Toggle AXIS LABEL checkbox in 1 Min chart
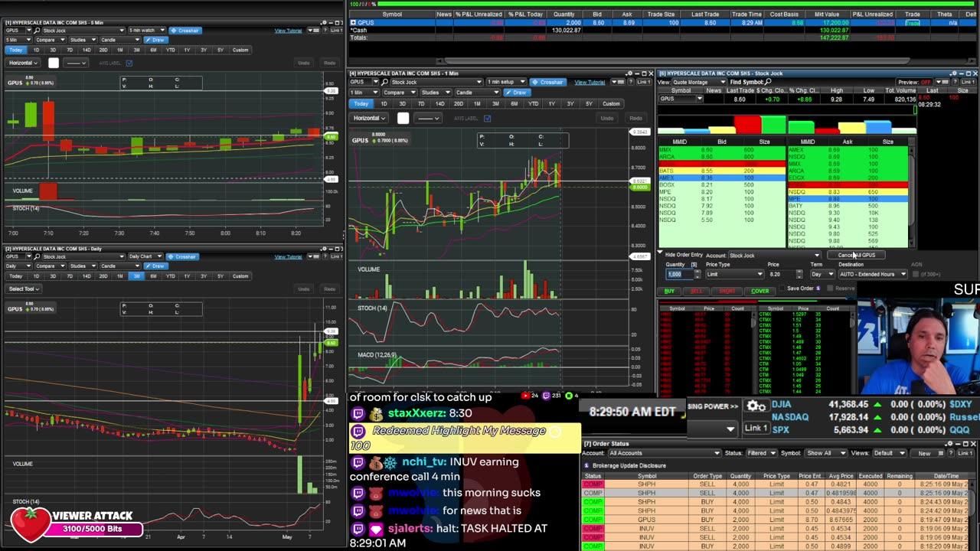The width and height of the screenshot is (980, 551). [x=487, y=118]
